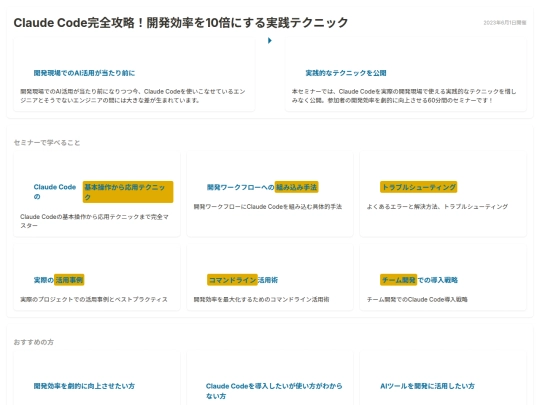
Task: Open heading Claude Codeを導入したいが使い方がわからない方
Action: pos(274,391)
